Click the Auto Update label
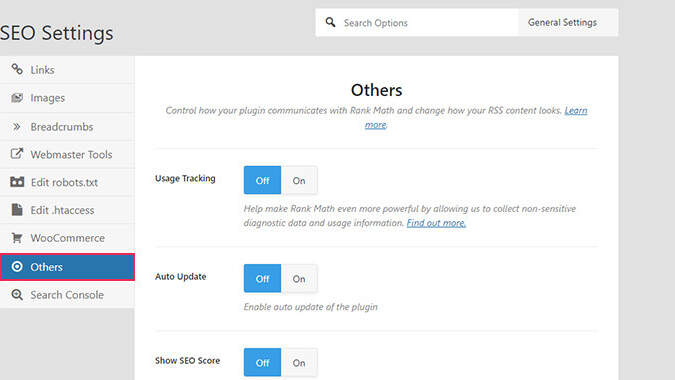 180,276
